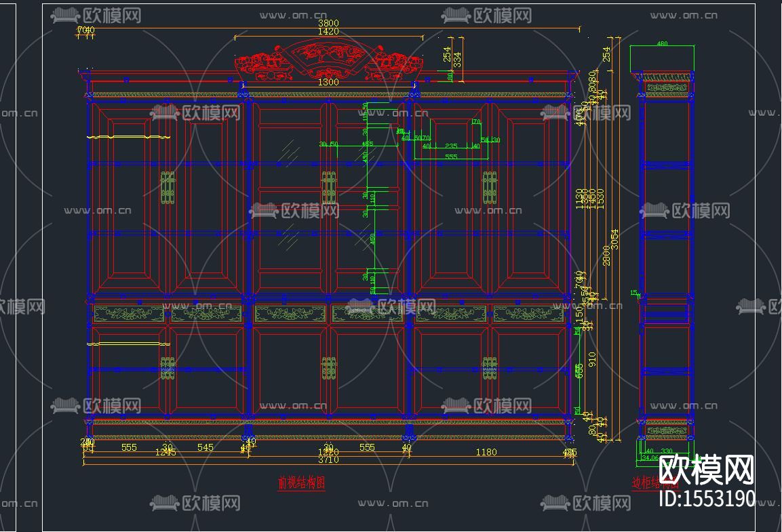Click the center door's hinge plate graphic
Image resolution: width=782 pixels, height=532 pixels.
[x=330, y=184]
